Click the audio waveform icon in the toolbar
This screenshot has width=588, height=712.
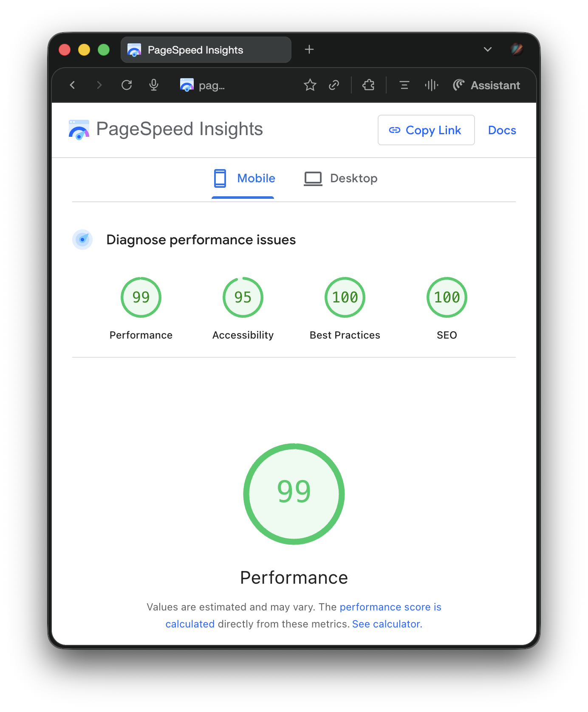click(x=431, y=85)
